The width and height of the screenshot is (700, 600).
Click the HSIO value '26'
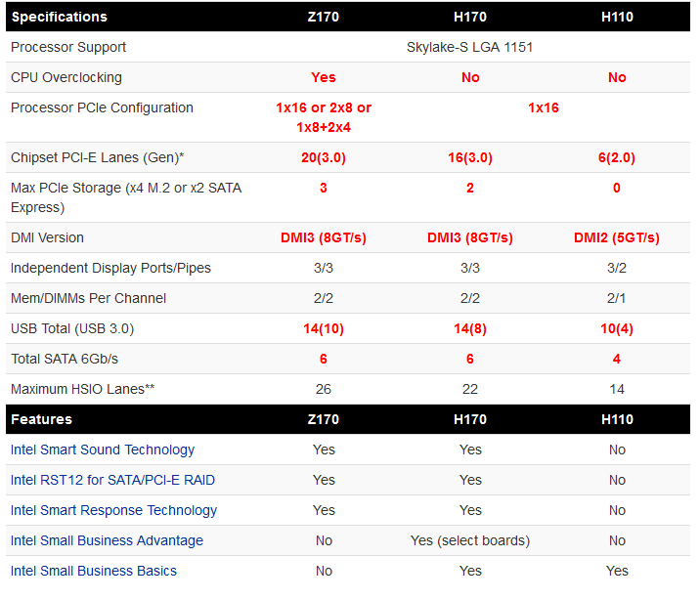click(324, 390)
